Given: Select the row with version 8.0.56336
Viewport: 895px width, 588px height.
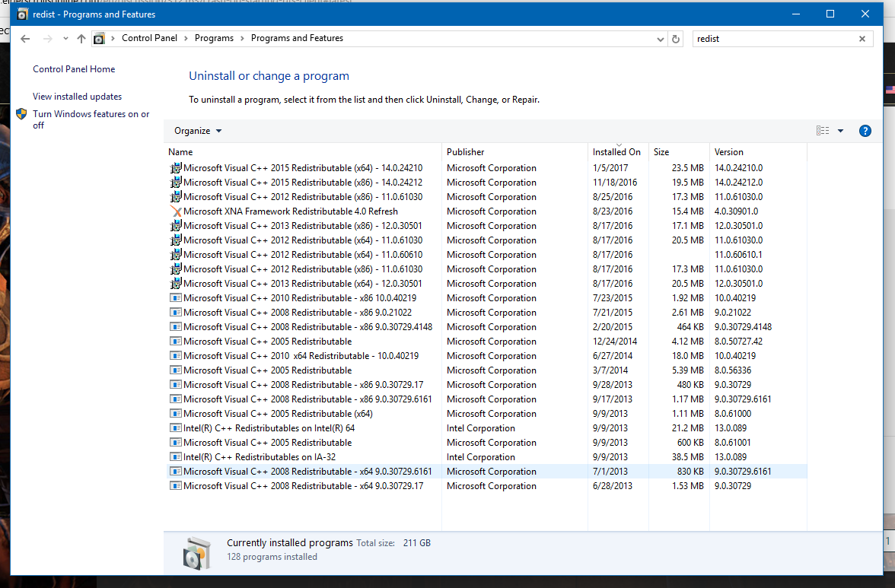Looking at the screenshot, I should (487, 370).
